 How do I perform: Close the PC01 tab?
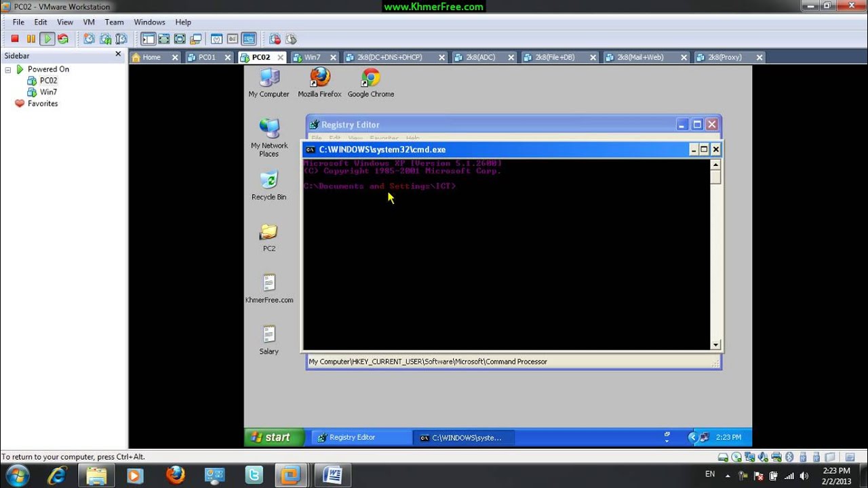(228, 58)
